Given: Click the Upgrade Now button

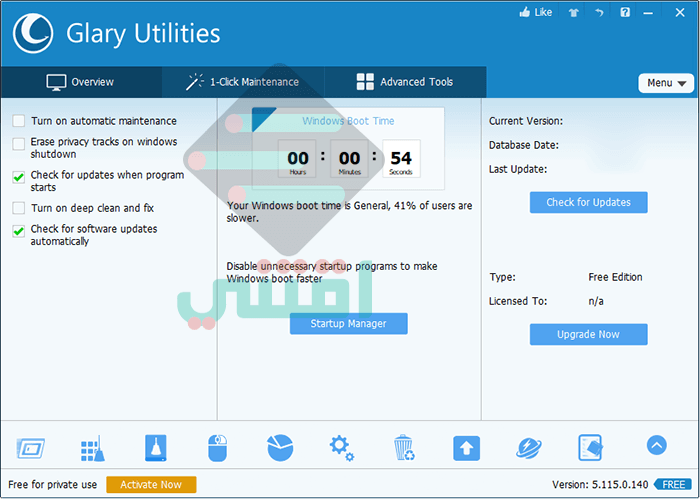Looking at the screenshot, I should 588,334.
